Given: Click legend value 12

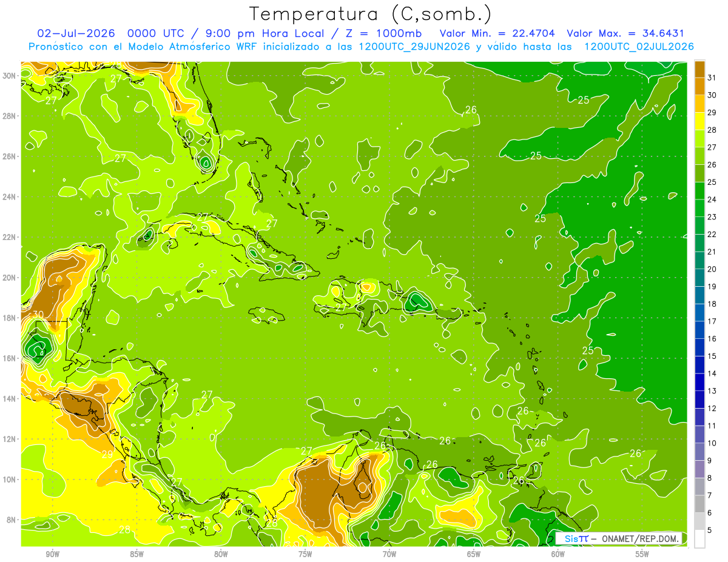Looking at the screenshot, I should 712,409.
